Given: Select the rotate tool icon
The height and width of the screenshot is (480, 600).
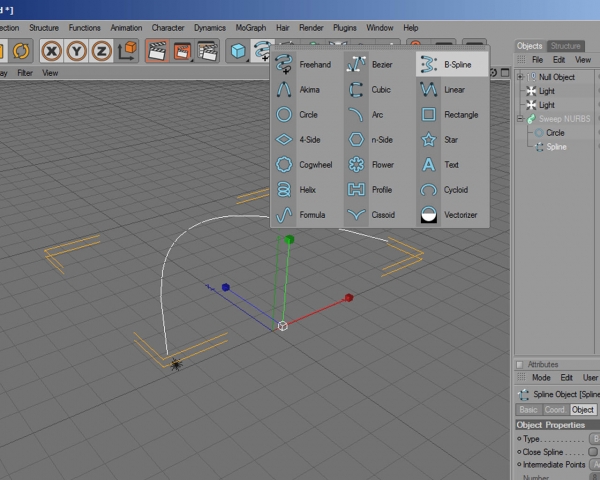Looking at the screenshot, I should click(21, 51).
